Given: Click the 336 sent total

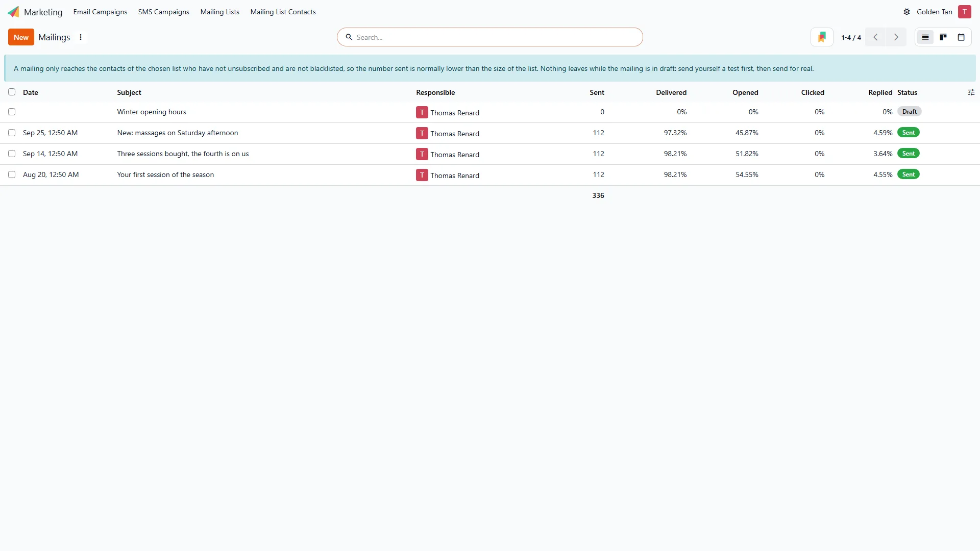Looking at the screenshot, I should [598, 195].
